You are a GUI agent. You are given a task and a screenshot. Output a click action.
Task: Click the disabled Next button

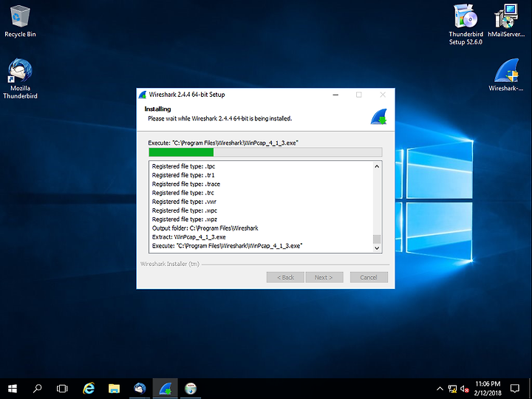[x=324, y=278]
